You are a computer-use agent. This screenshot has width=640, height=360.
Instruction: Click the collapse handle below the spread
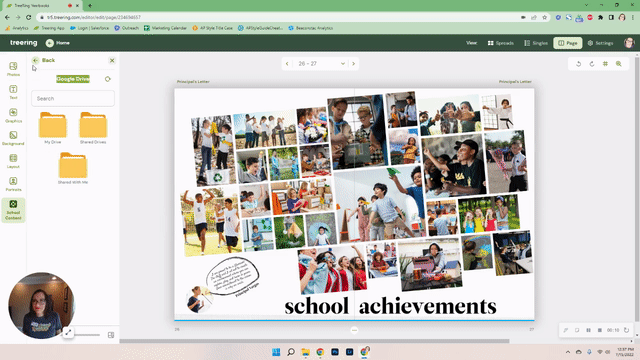[x=354, y=330]
